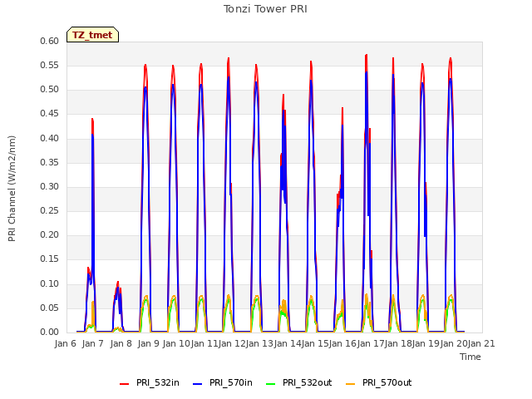Click the Jan 7 x-axis tick label

[93, 343]
